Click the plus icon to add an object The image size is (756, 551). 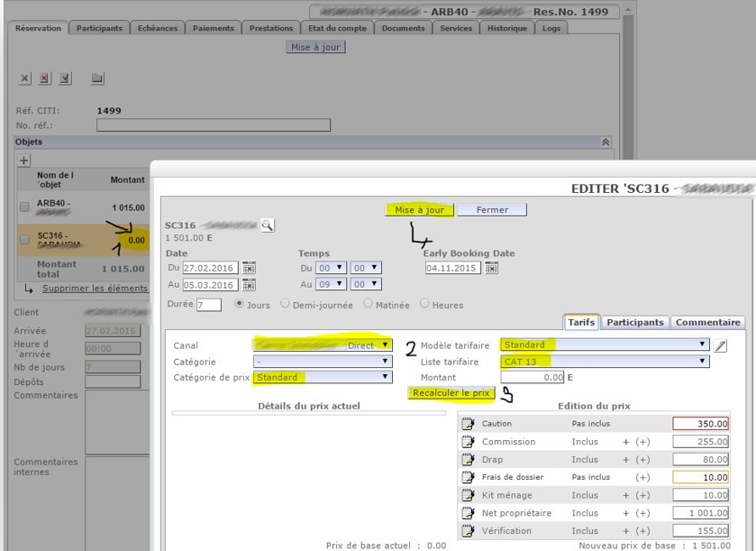coord(25,160)
